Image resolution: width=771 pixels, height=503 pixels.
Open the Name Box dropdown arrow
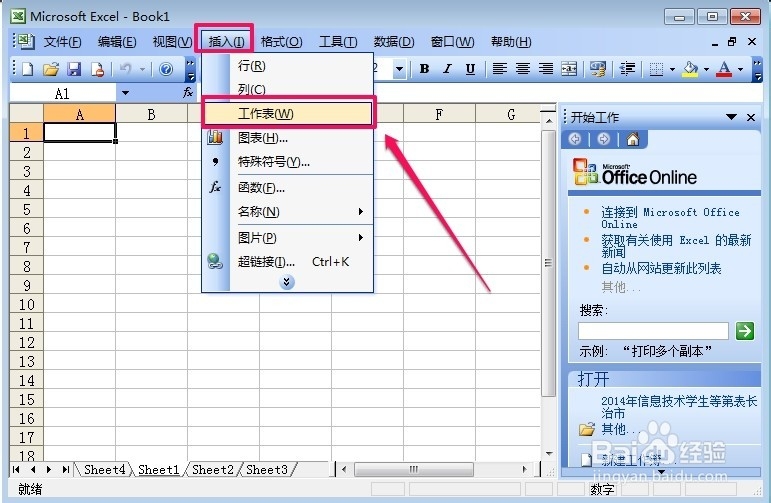tap(125, 93)
